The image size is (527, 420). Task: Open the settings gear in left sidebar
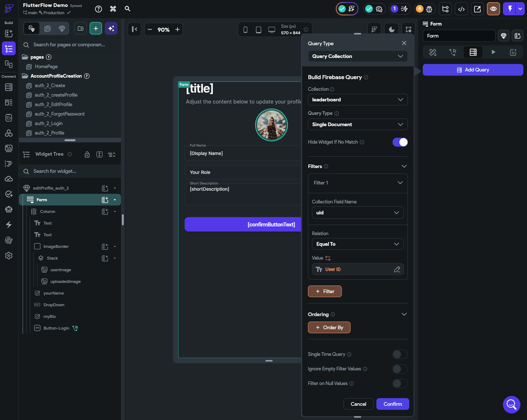(9, 256)
